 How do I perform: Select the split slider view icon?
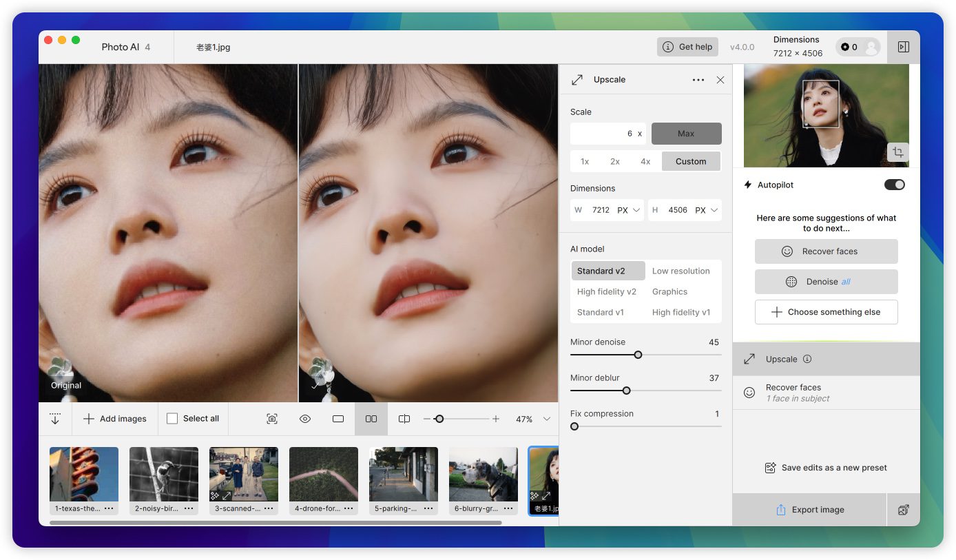tap(404, 419)
